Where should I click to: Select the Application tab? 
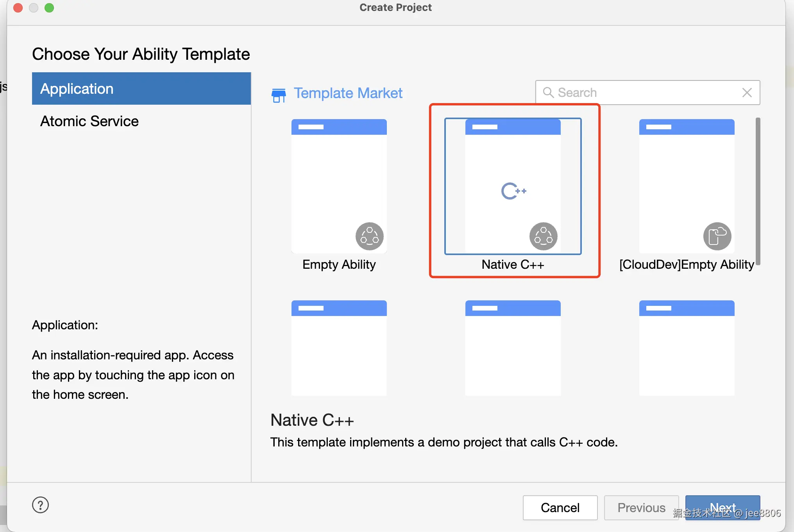[141, 89]
